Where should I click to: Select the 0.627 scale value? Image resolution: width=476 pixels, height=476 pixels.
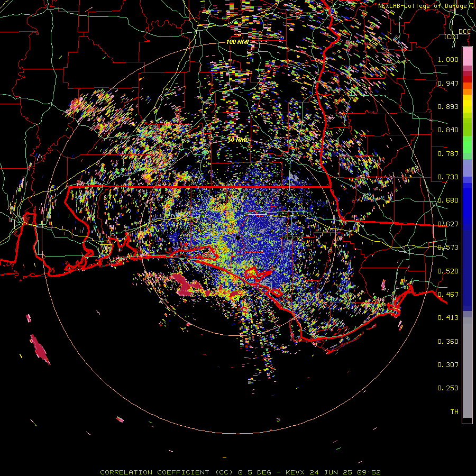point(448,224)
